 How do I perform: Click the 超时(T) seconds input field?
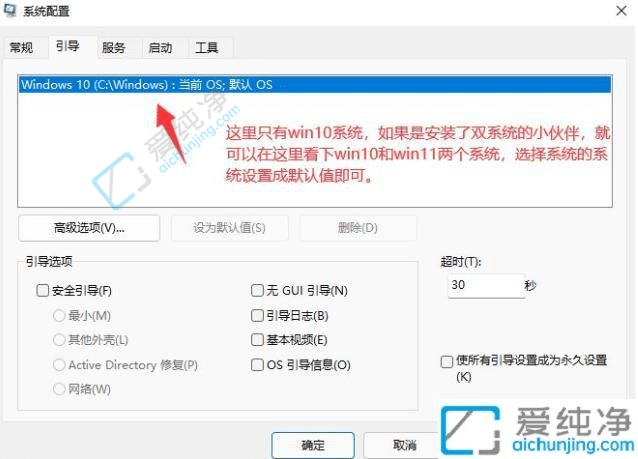click(x=485, y=286)
